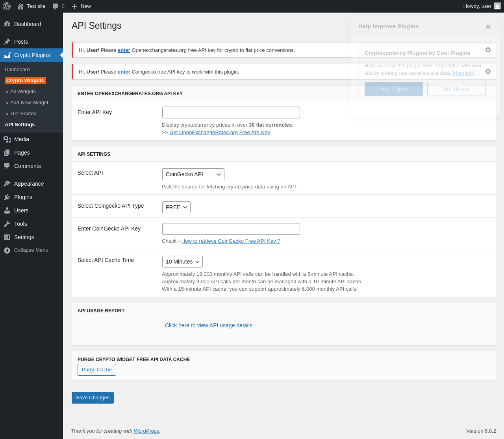Click the Media icon in sidebar
Screen dimensions: 504x439
[7, 139]
